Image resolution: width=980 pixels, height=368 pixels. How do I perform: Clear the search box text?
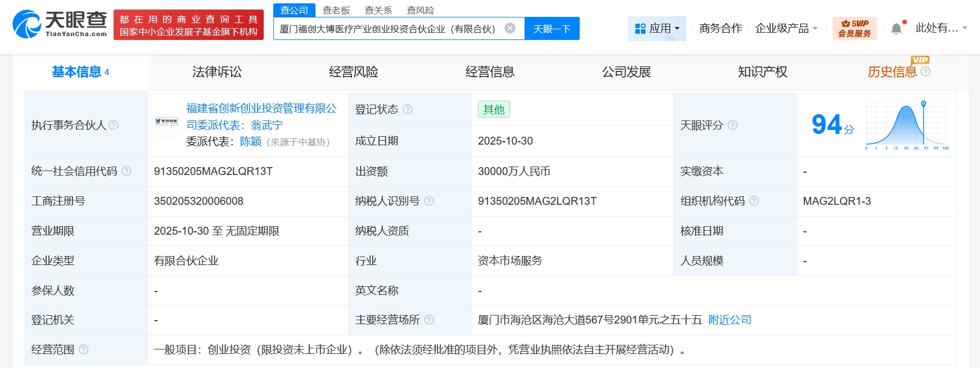(510, 28)
